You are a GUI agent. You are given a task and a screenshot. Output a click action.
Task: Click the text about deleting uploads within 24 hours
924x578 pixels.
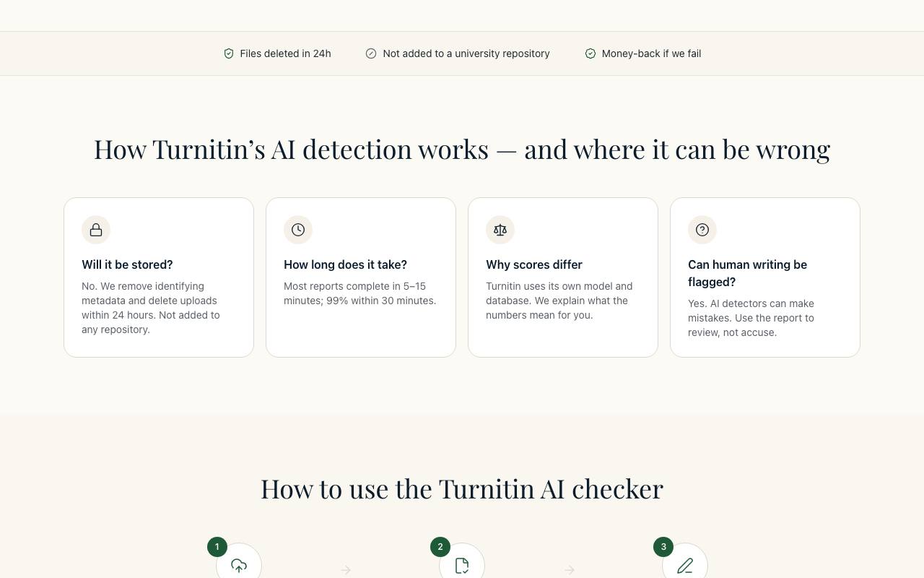pos(151,308)
